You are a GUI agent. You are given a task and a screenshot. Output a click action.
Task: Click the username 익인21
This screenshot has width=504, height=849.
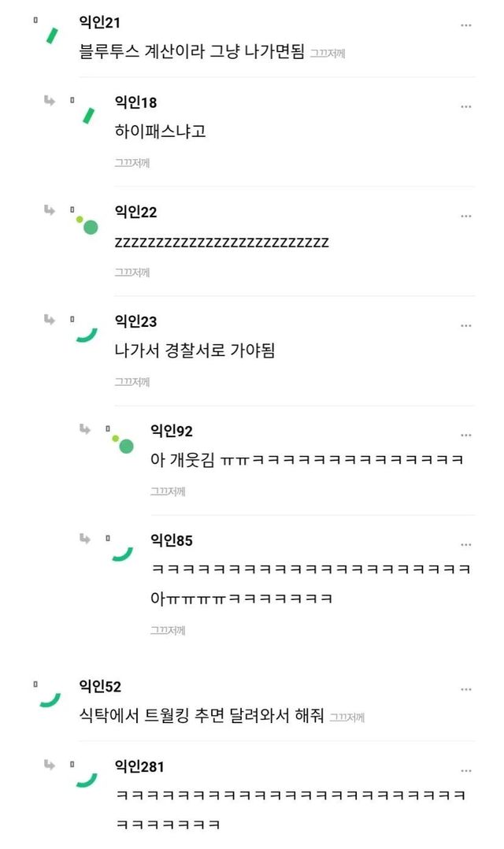pos(100,23)
